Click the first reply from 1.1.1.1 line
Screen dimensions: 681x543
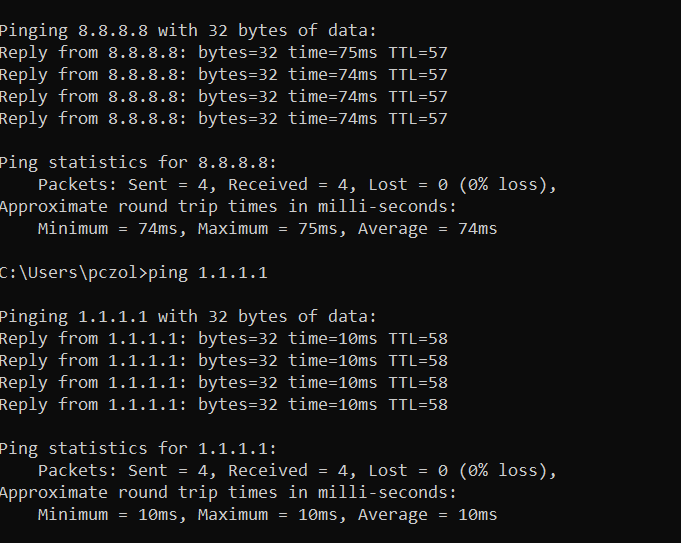pyautogui.click(x=223, y=339)
